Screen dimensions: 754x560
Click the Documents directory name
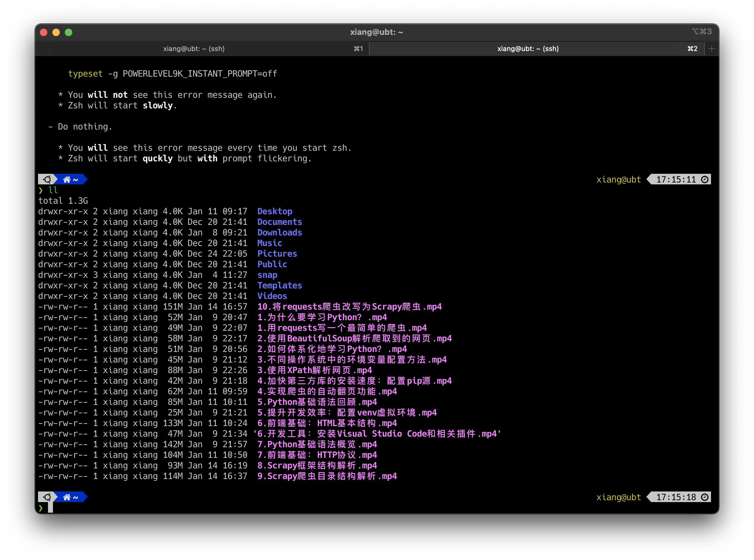tap(280, 222)
